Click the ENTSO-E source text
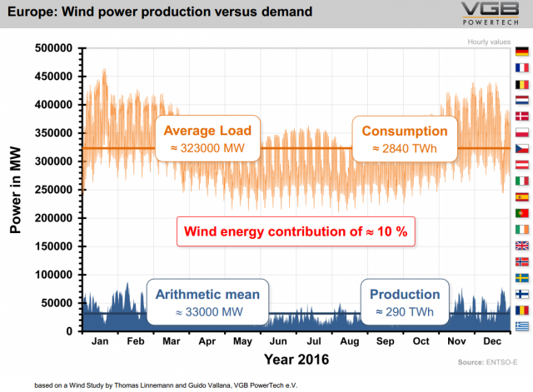This screenshot has height=392, width=533. point(481,362)
